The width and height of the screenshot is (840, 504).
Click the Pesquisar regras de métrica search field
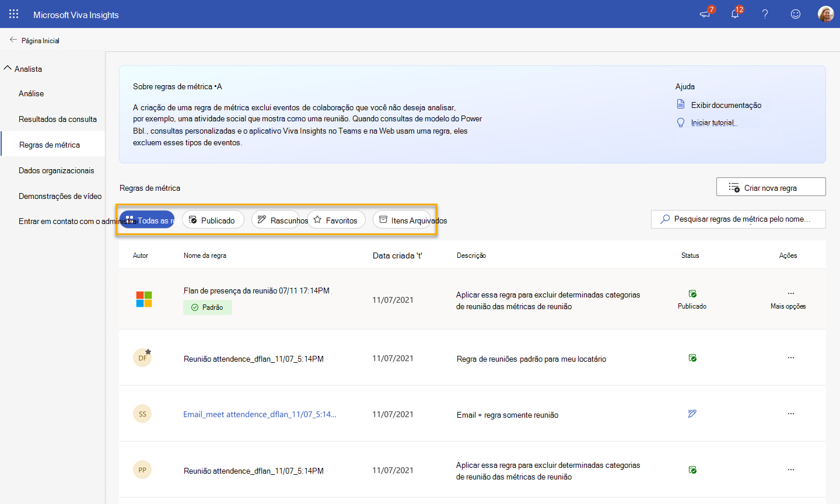point(738,219)
